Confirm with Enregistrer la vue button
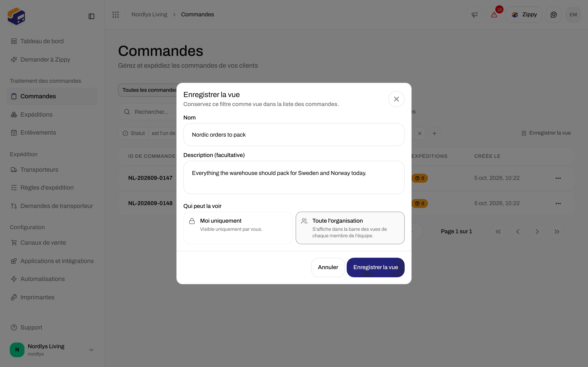The height and width of the screenshot is (367, 588). (375, 267)
